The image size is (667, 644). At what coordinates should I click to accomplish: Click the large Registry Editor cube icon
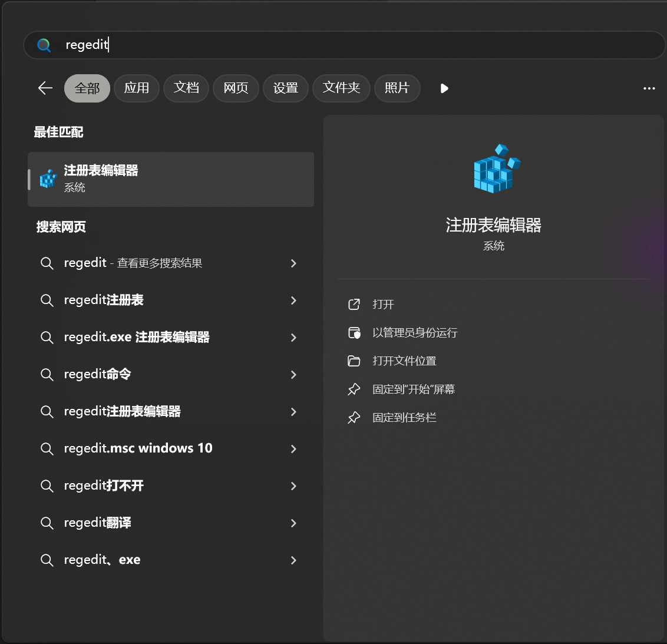click(496, 169)
